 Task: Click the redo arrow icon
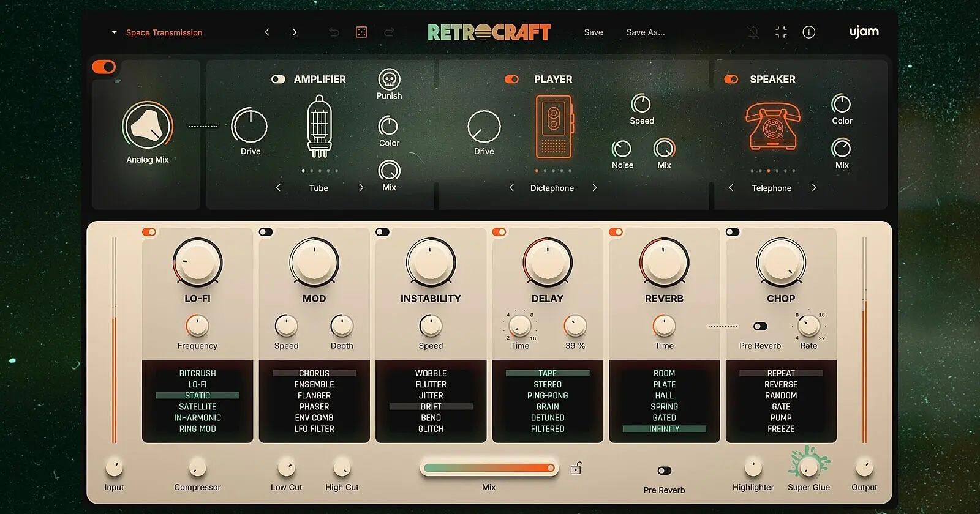pyautogui.click(x=389, y=32)
